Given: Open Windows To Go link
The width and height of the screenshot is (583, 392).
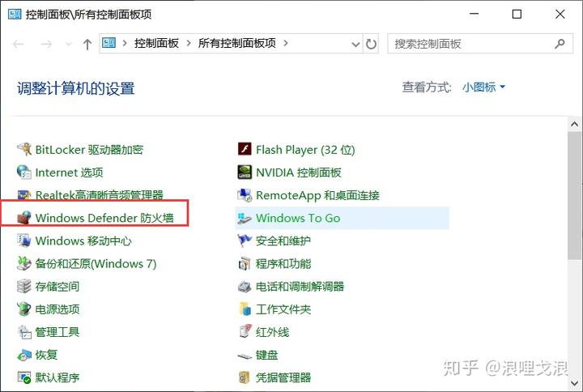Looking at the screenshot, I should point(298,218).
